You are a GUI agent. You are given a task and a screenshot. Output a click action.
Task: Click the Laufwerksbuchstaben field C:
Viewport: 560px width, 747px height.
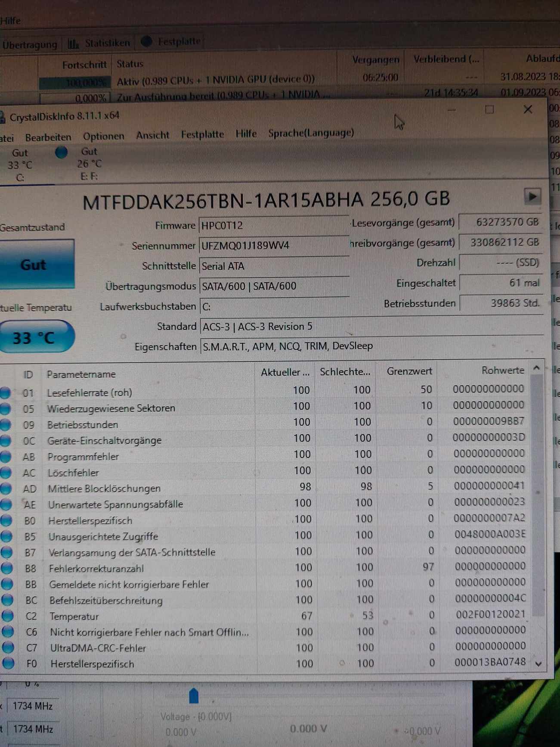(x=274, y=306)
